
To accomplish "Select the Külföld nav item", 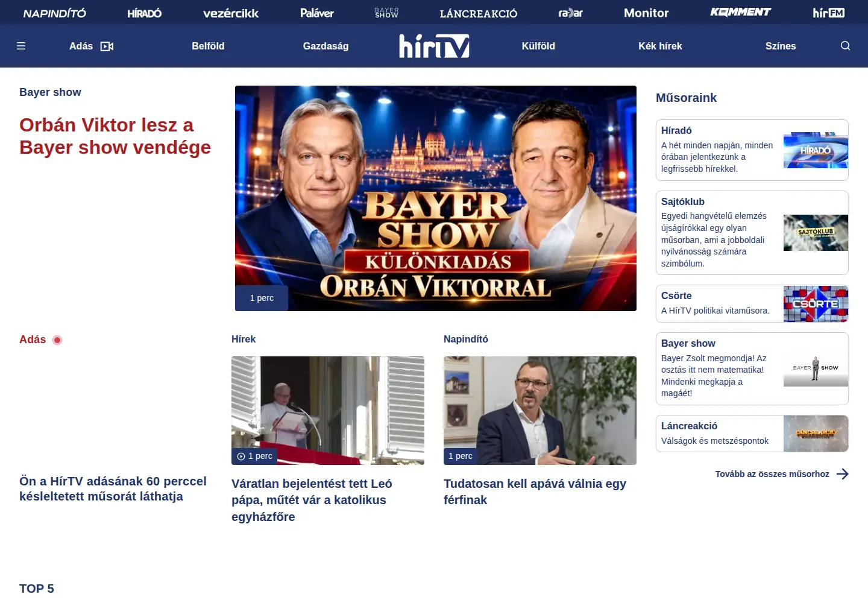I will pyautogui.click(x=538, y=46).
